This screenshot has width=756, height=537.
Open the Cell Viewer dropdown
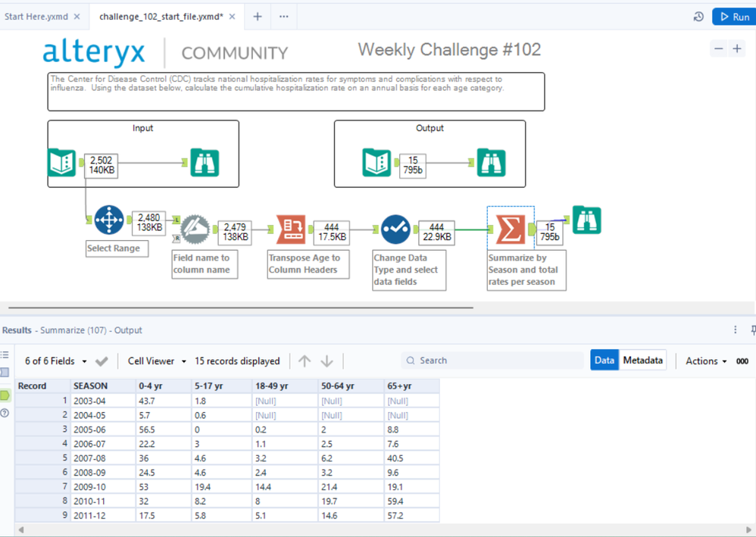pos(157,361)
